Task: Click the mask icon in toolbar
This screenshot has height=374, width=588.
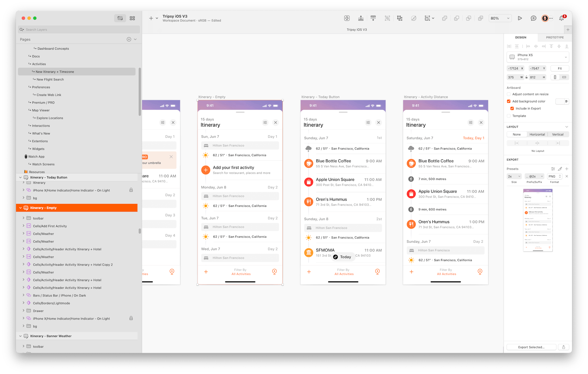Action: [413, 17]
